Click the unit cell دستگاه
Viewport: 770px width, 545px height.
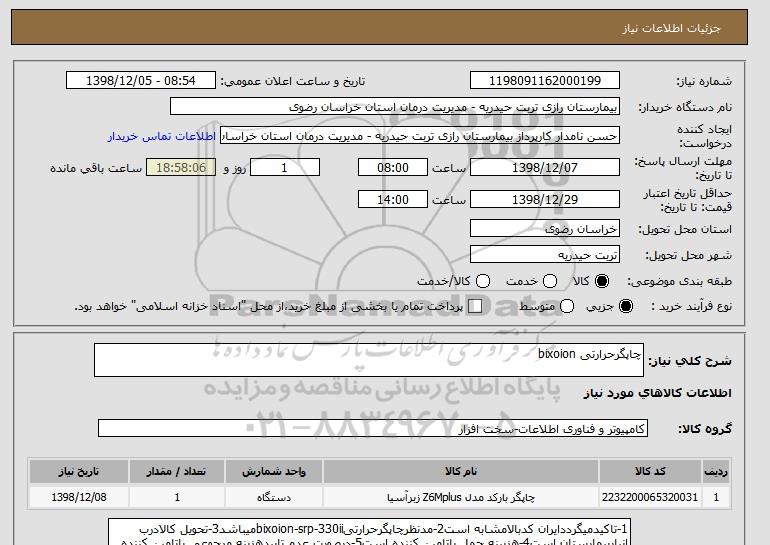[x=274, y=497]
